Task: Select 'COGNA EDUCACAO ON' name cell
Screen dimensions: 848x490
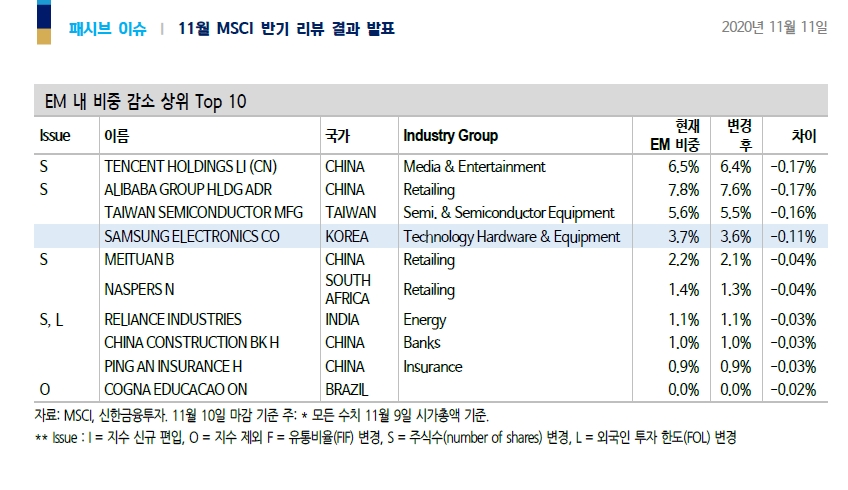Action: point(176,389)
